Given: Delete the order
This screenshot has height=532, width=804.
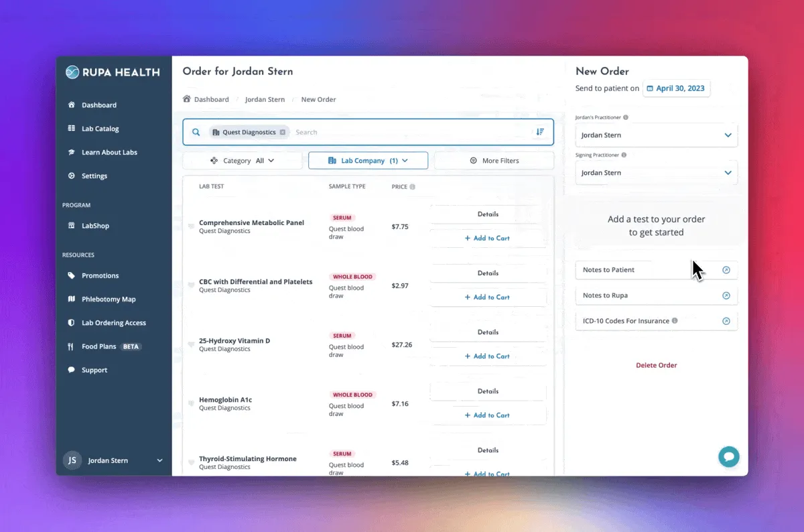Looking at the screenshot, I should (x=657, y=365).
